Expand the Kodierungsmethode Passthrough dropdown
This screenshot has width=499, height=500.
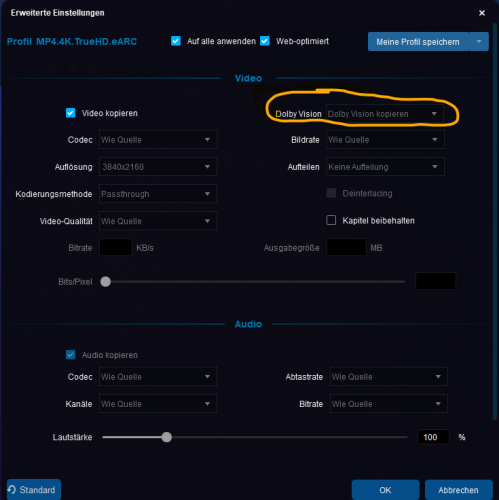[x=158, y=194]
